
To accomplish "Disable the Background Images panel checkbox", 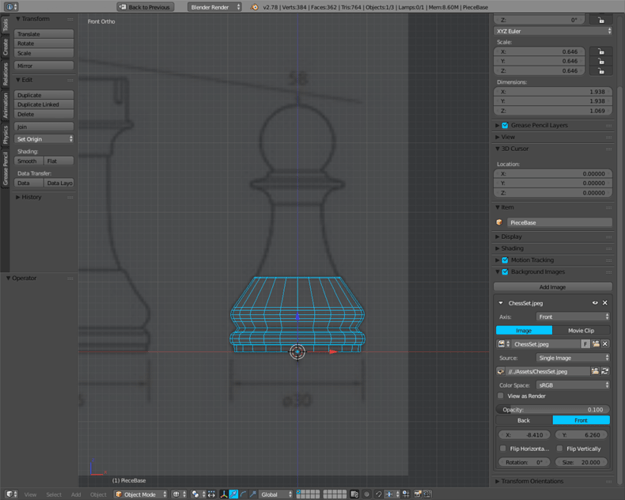I will click(x=505, y=272).
